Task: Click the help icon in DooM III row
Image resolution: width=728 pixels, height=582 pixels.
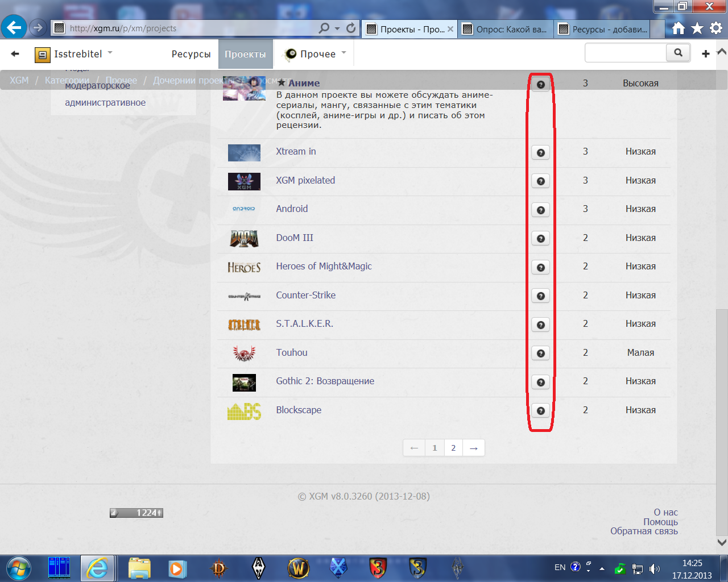Action: 540,239
